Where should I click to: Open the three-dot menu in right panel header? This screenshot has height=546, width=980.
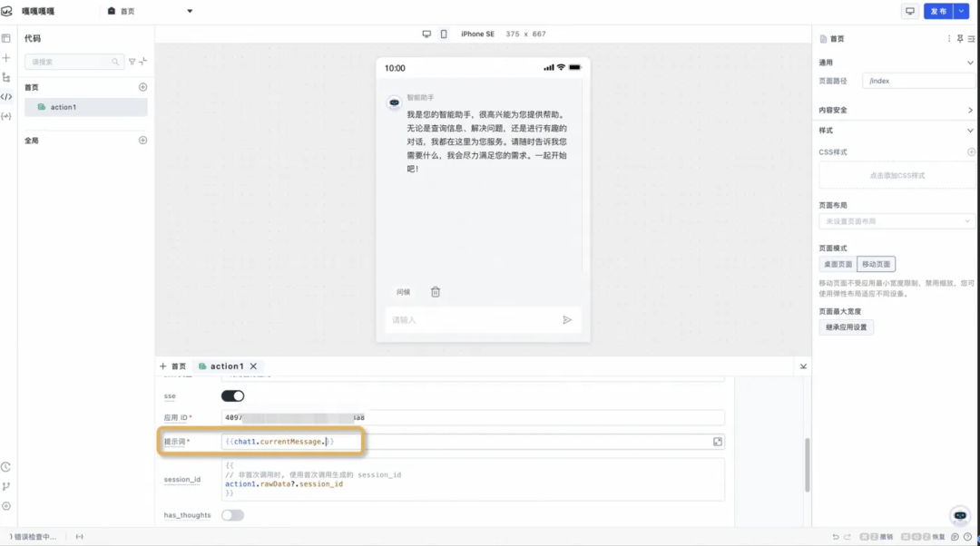pyautogui.click(x=949, y=39)
